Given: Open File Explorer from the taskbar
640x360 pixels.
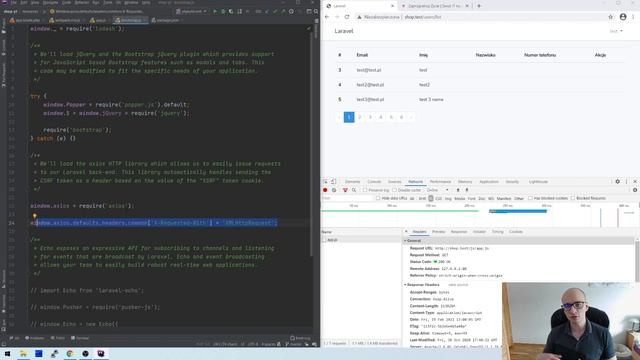Looking at the screenshot, I should pos(23,353).
